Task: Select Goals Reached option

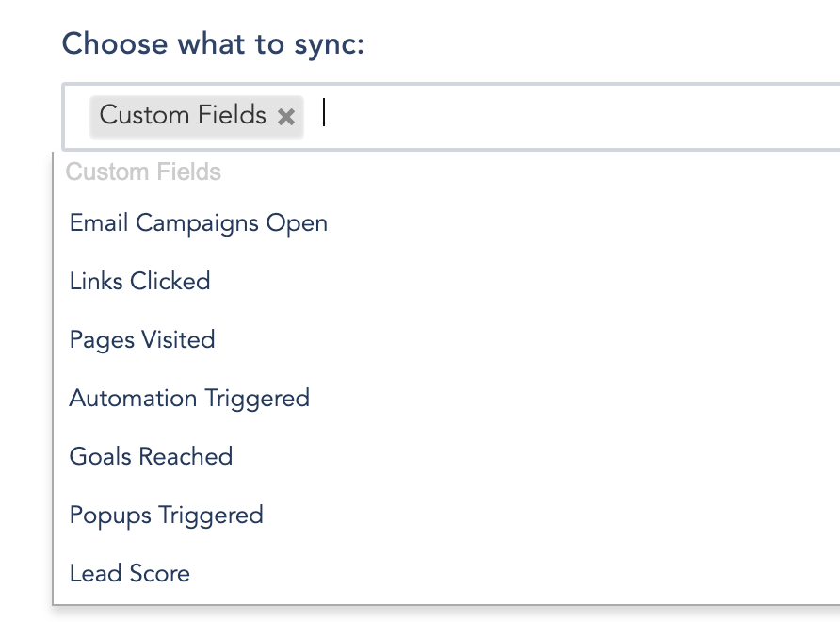Action: tap(446, 457)
